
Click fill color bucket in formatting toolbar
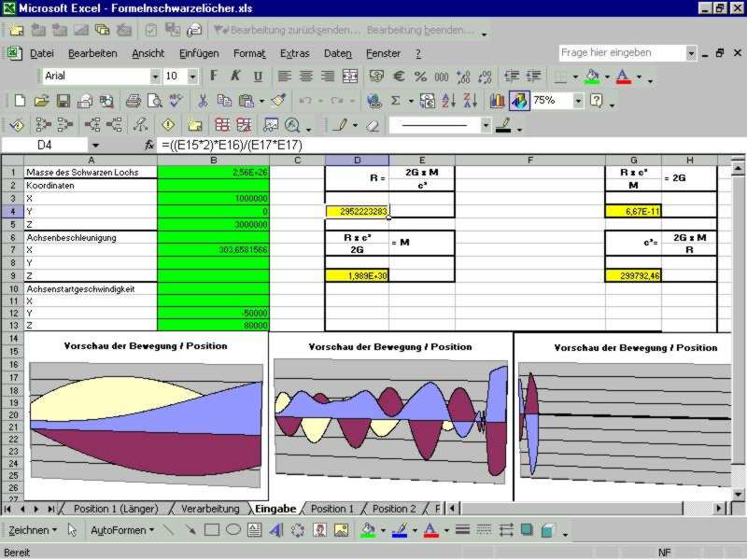click(x=592, y=77)
